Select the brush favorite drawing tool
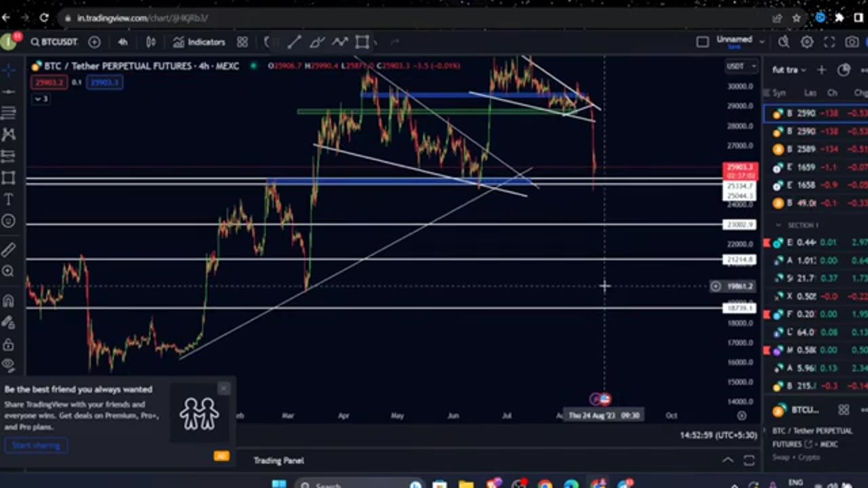This screenshot has width=868, height=488. 317,42
